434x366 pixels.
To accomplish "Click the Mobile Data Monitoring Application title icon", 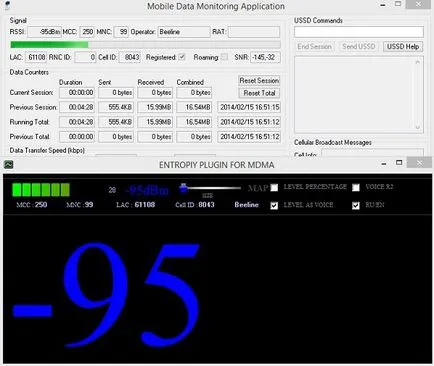I will click(7, 5).
